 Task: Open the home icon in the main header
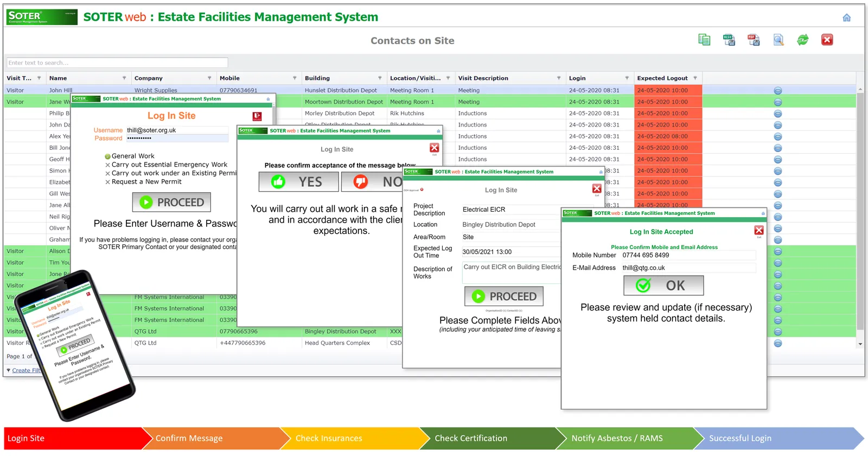click(846, 18)
